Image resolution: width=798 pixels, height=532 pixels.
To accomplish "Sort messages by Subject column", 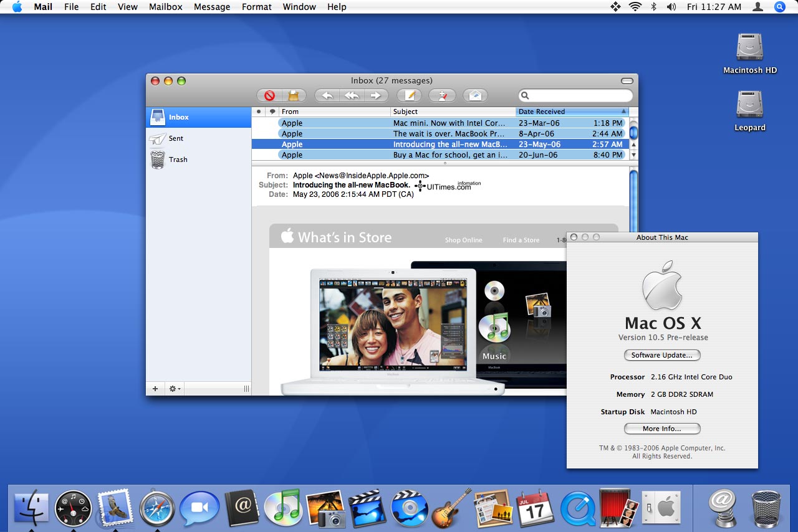I will [x=453, y=112].
